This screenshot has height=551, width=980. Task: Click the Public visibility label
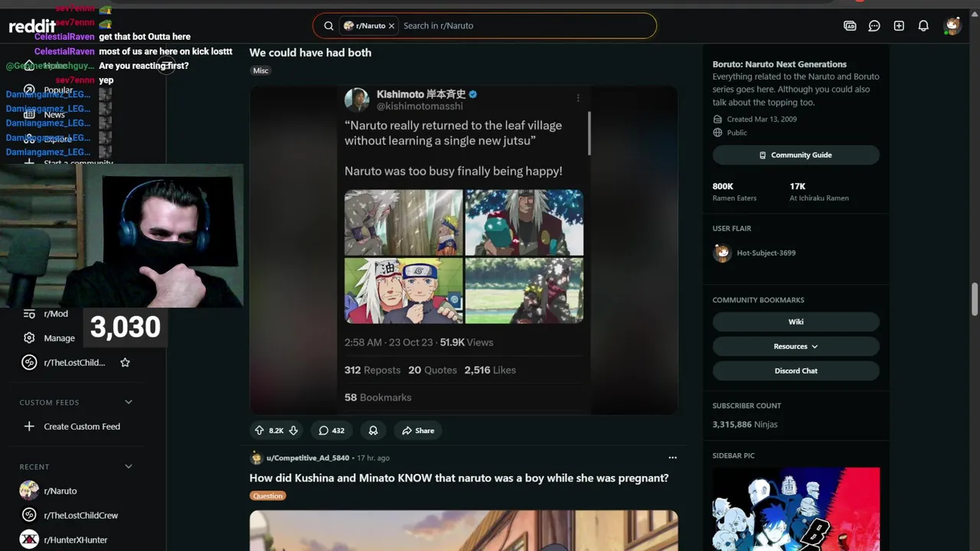[737, 132]
